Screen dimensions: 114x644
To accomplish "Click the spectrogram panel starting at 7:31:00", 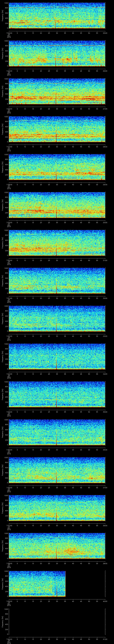I will click(57, 281).
